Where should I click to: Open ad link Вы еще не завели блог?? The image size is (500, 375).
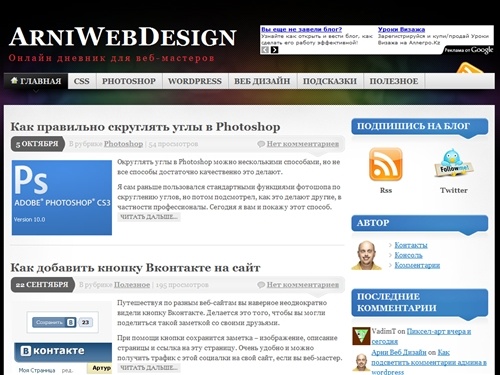click(301, 30)
